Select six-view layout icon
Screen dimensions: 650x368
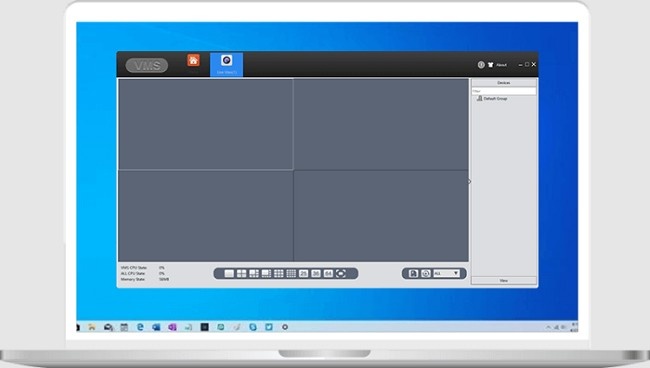point(254,274)
